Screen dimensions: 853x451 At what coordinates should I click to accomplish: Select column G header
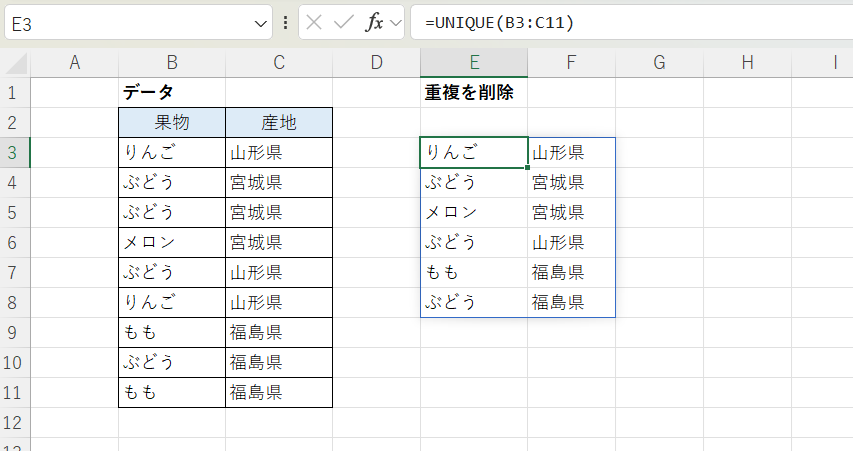[659, 63]
